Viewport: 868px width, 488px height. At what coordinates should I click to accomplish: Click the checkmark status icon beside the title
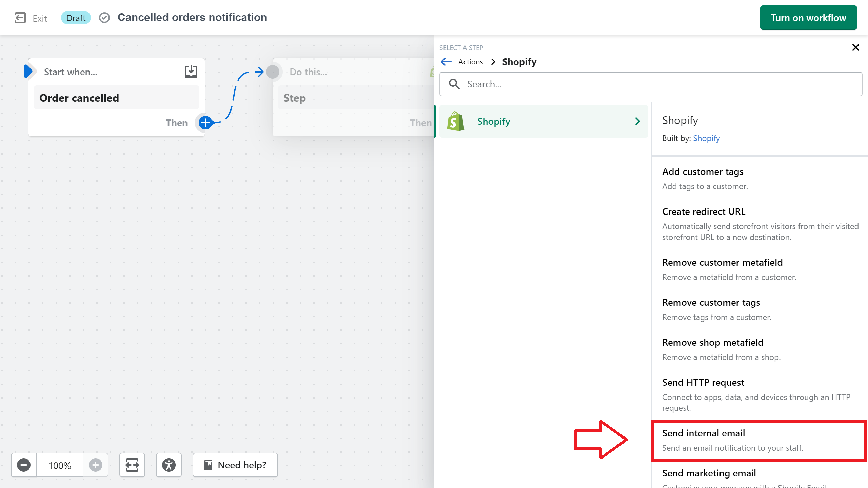tap(104, 18)
